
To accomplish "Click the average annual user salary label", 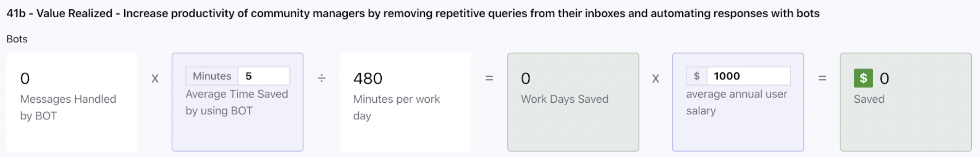I will coord(737,102).
